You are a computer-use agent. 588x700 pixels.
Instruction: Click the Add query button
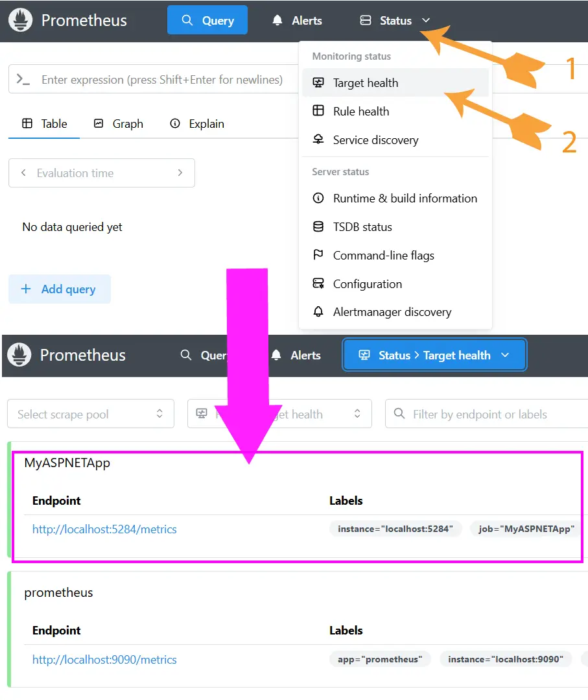[x=60, y=289]
